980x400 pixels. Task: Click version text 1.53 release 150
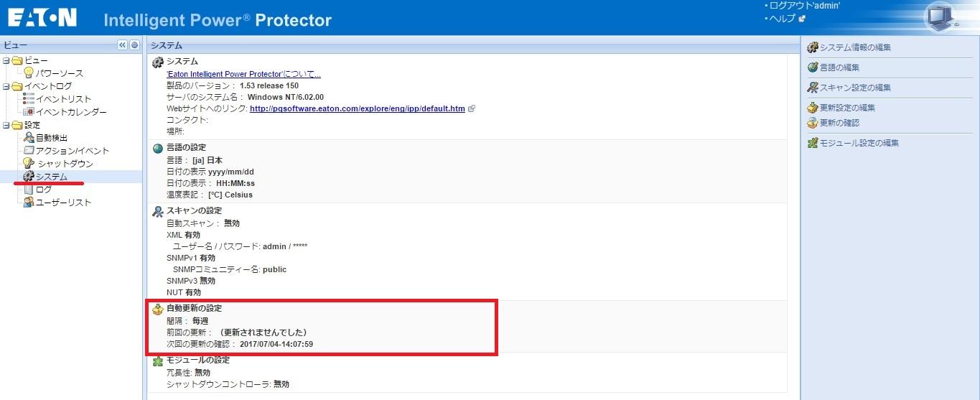click(269, 85)
